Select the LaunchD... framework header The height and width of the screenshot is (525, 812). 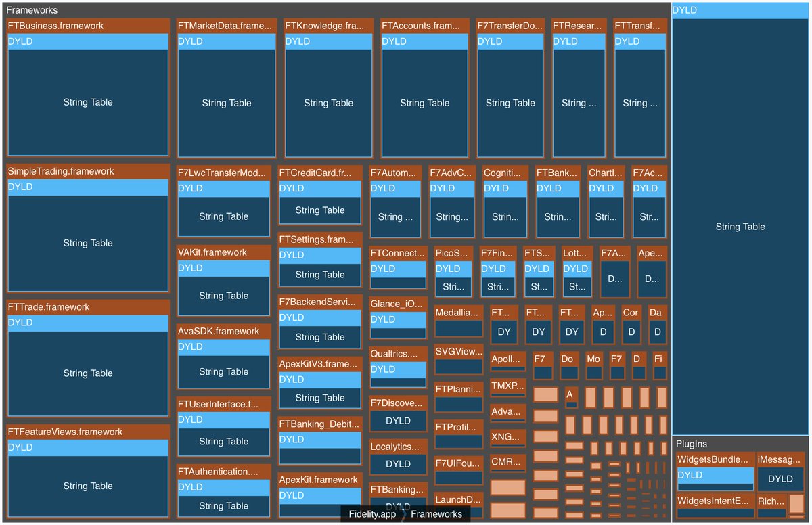coord(459,499)
